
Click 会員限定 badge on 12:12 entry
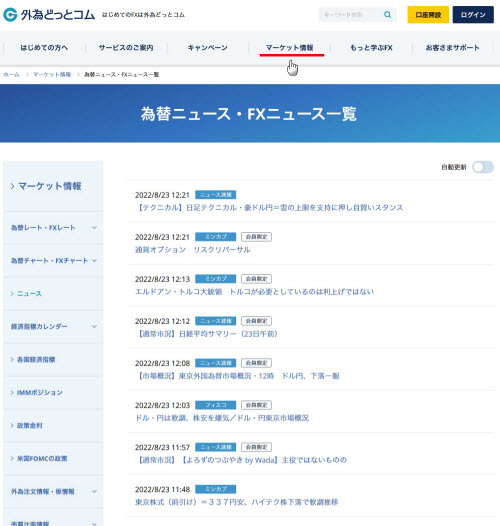point(256,321)
